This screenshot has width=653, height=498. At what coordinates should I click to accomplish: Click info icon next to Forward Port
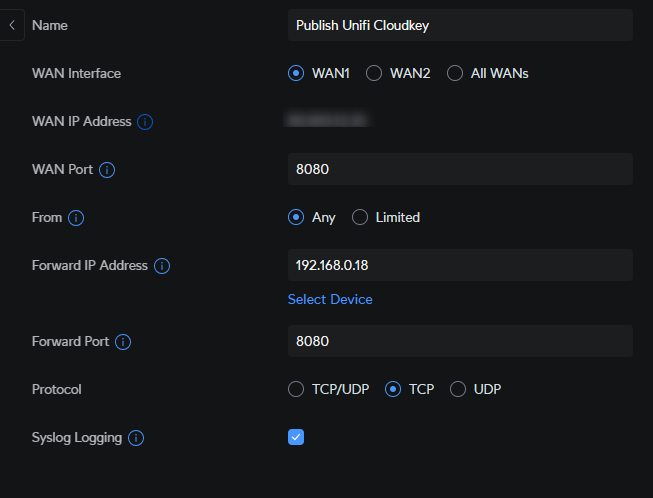[123, 342]
